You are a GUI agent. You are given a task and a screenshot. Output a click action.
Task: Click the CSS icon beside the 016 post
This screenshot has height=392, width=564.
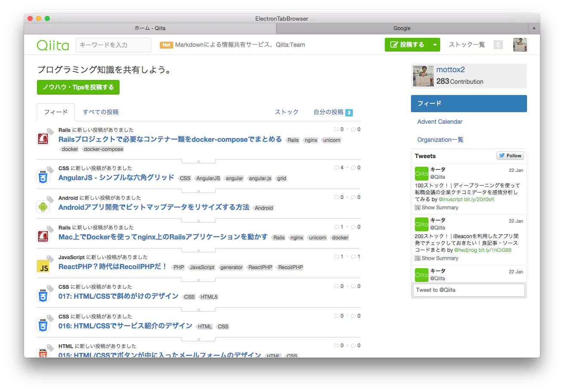click(x=43, y=325)
